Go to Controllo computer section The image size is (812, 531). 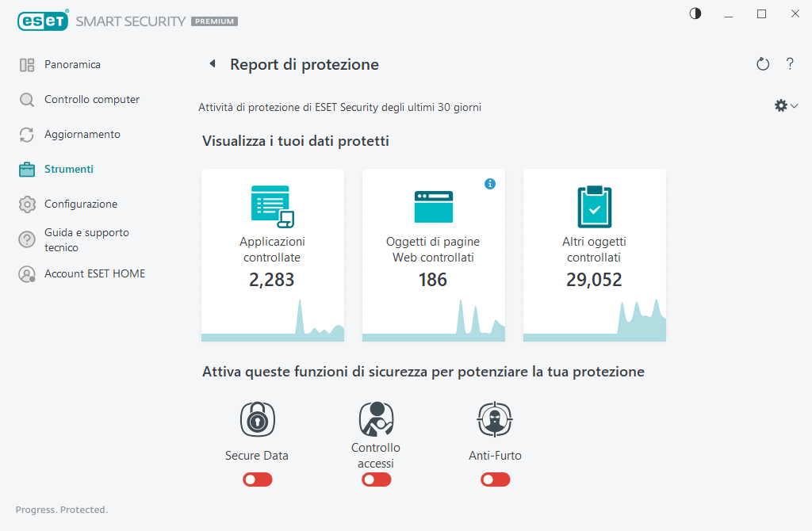[x=91, y=100]
